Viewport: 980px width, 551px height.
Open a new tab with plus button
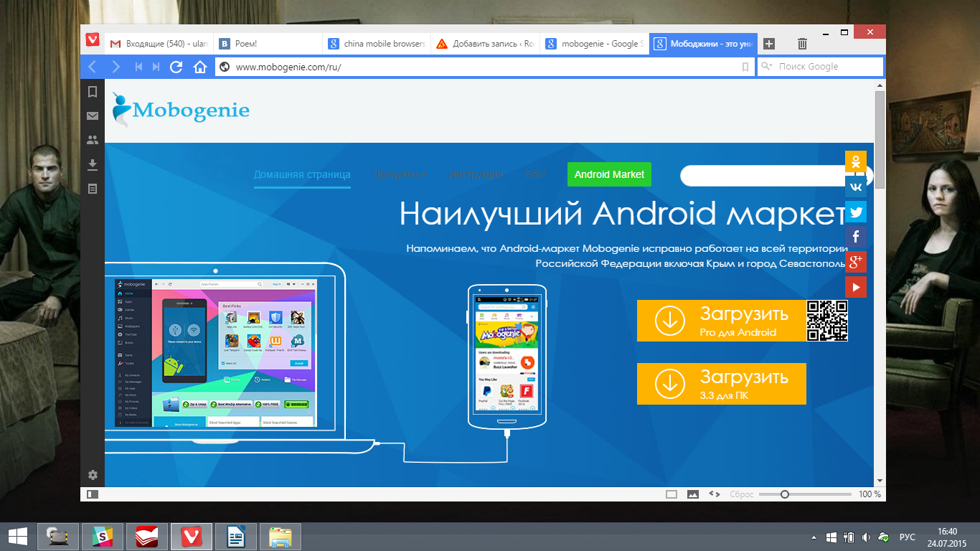768,44
